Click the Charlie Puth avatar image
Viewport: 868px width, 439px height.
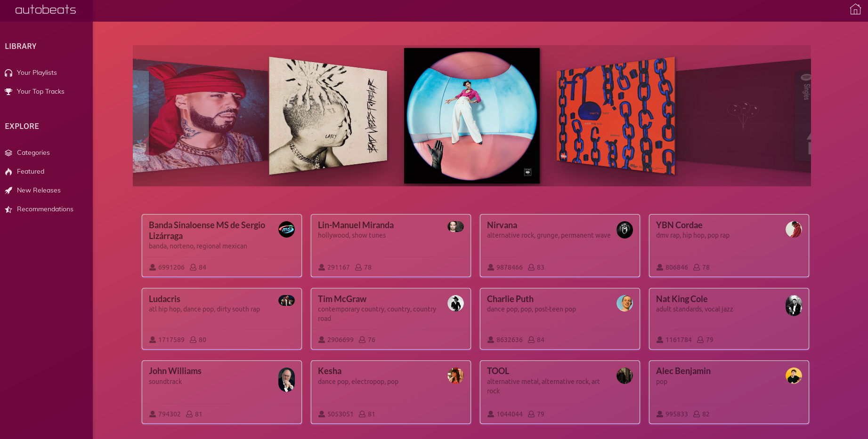point(625,303)
